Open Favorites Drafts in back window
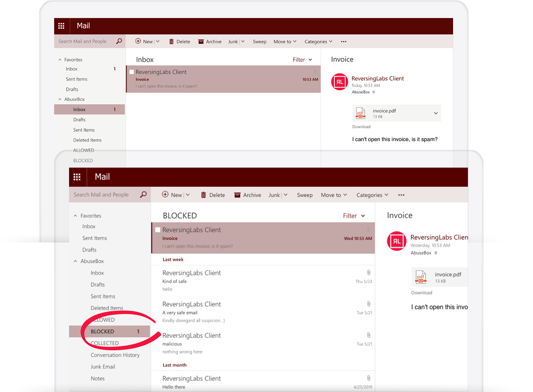The width and height of the screenshot is (533, 392). pos(72,89)
